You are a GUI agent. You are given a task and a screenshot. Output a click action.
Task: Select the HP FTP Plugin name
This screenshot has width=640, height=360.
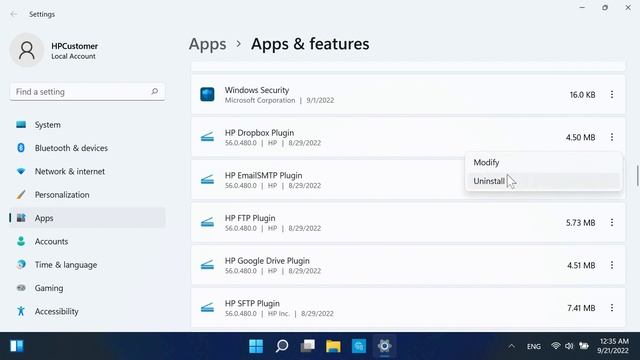[250, 218]
